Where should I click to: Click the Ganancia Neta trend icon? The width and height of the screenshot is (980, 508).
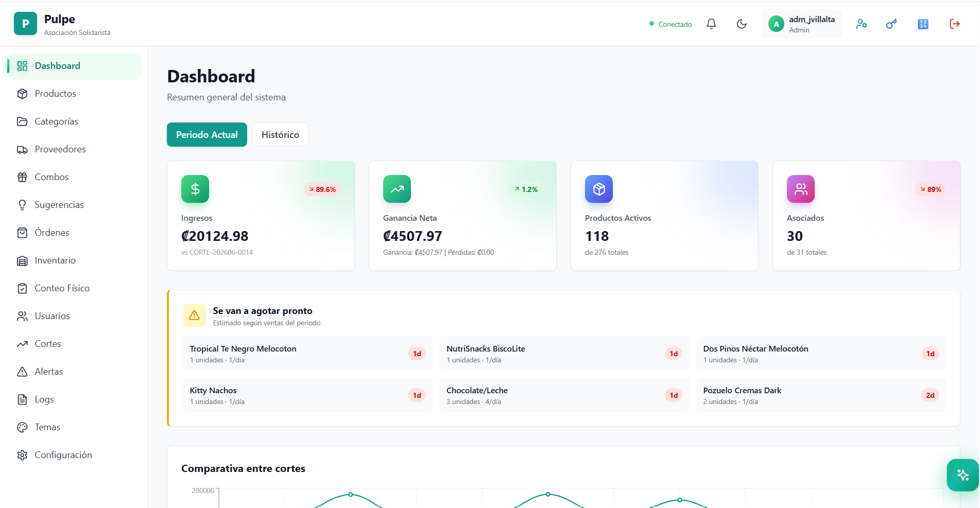pyautogui.click(x=397, y=189)
